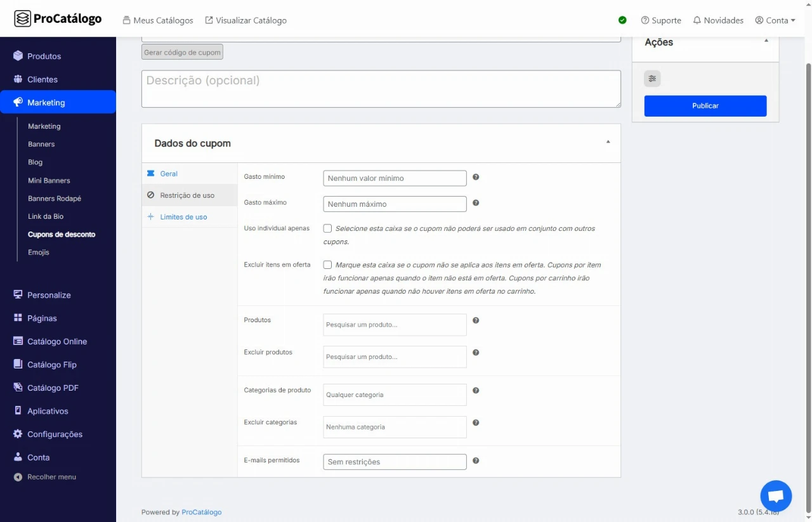Collapse the Ações panel arrow
812x522 pixels.
point(766,41)
